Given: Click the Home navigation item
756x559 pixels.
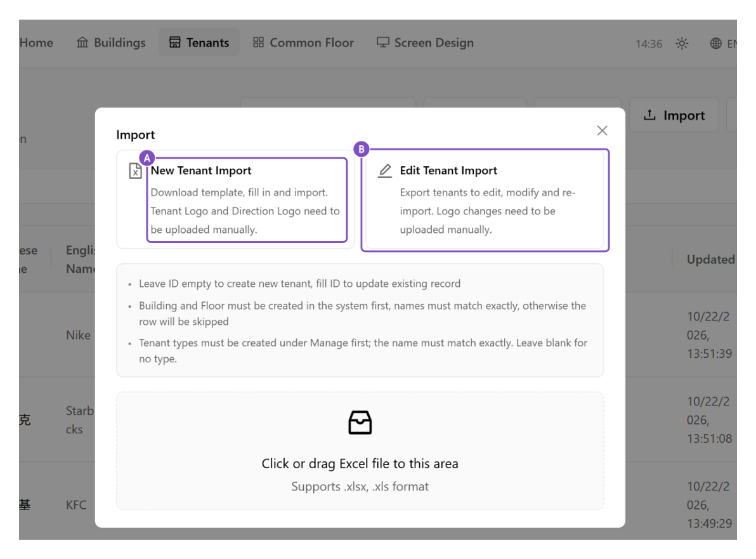Looking at the screenshot, I should 36,43.
